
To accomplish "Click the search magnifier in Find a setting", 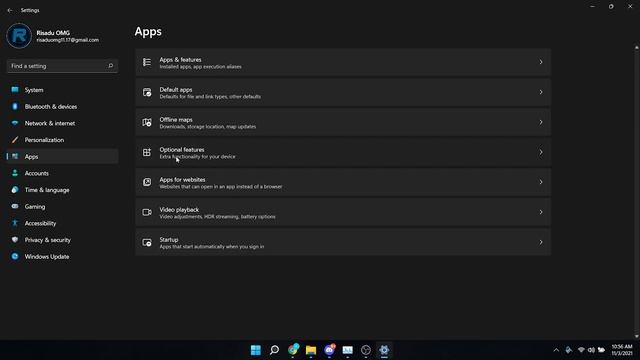I will coord(110,66).
